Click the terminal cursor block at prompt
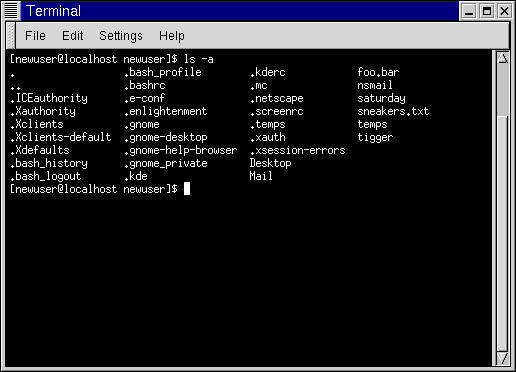Screen dimensions: 516x372 pyautogui.click(x=187, y=189)
